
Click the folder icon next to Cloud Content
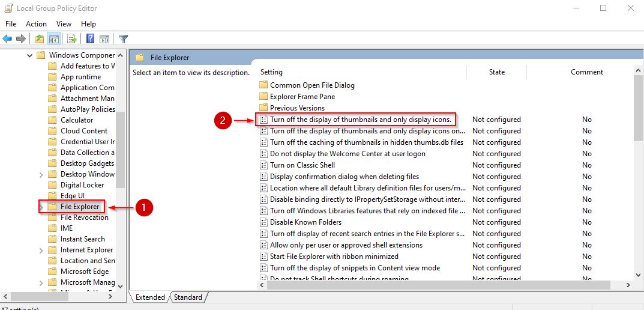click(x=52, y=131)
